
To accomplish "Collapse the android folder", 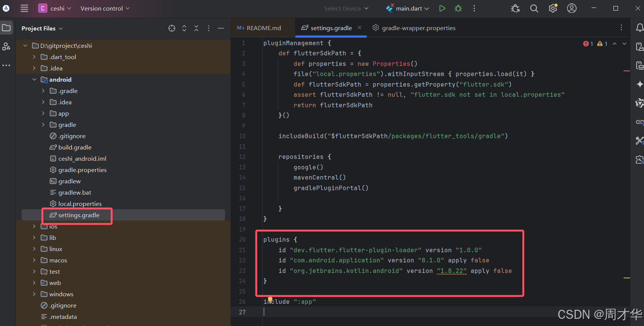I will pos(34,79).
